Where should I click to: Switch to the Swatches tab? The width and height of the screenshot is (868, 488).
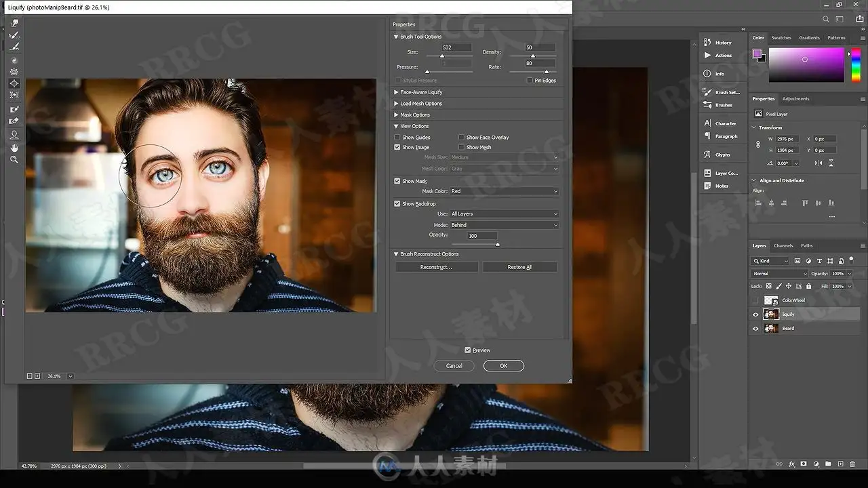click(x=781, y=38)
